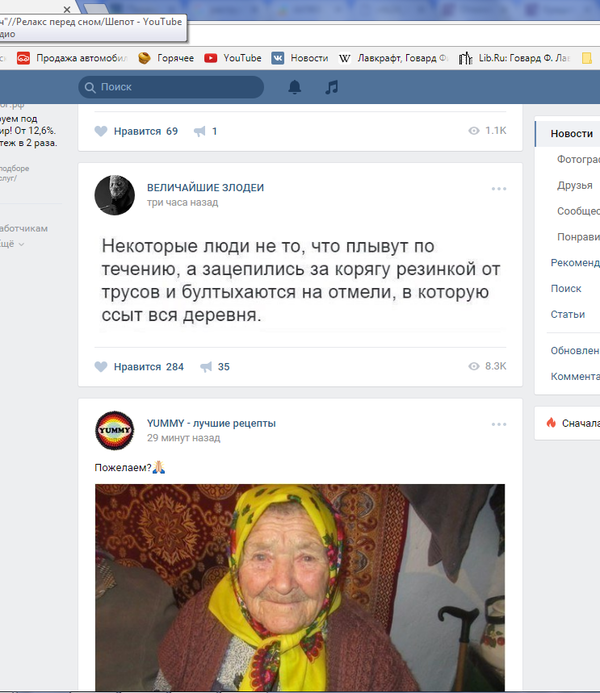Open the music note icon
The height and width of the screenshot is (693, 600).
tap(332, 87)
